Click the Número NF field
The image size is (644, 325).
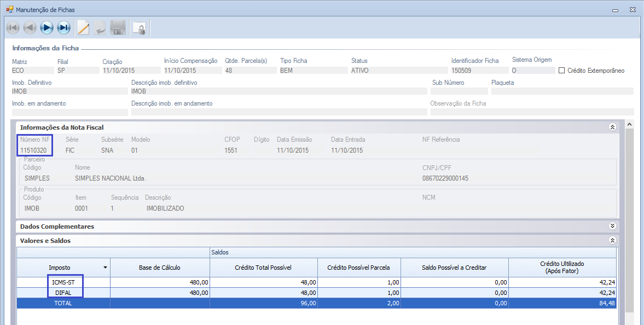click(x=34, y=150)
